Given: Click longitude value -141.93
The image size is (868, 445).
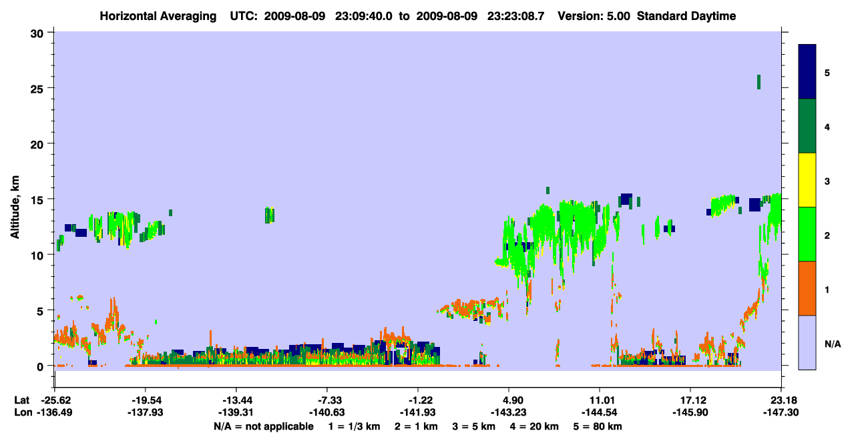Looking at the screenshot, I should (x=418, y=413).
